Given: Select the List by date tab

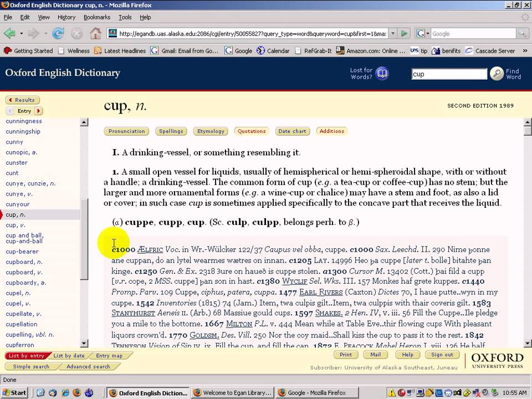Looking at the screenshot, I should 69,356.
